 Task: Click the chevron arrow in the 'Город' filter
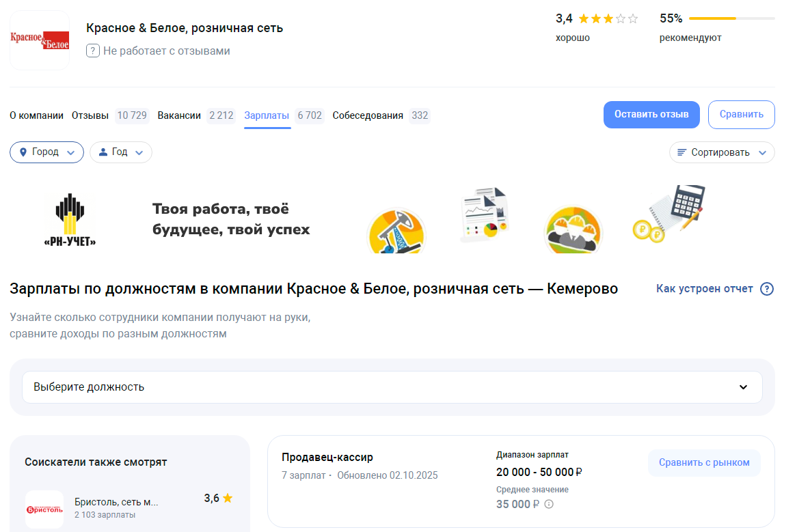71,153
